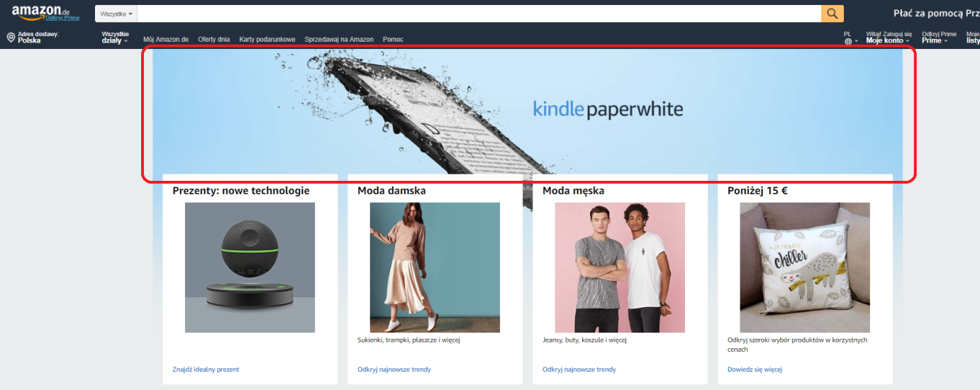Click the Odkryj Prime link under logo
Viewport: 980px width, 390px height.
click(x=63, y=17)
